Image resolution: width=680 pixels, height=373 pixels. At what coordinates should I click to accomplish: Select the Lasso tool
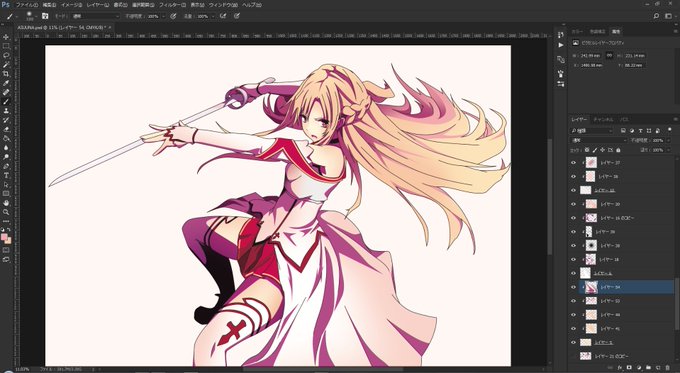pos(6,55)
